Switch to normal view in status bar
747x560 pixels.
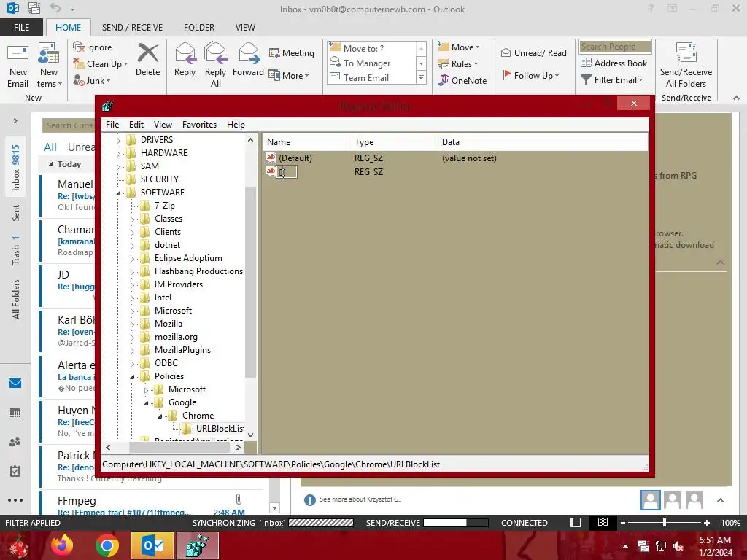(576, 522)
